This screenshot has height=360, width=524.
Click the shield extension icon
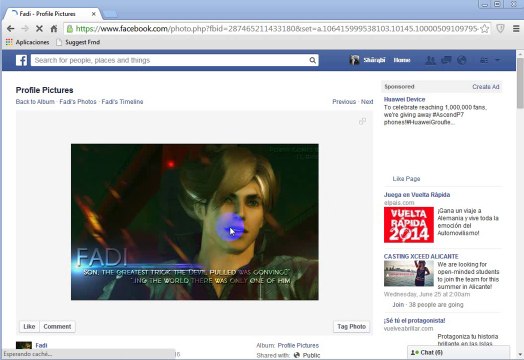(x=500, y=29)
